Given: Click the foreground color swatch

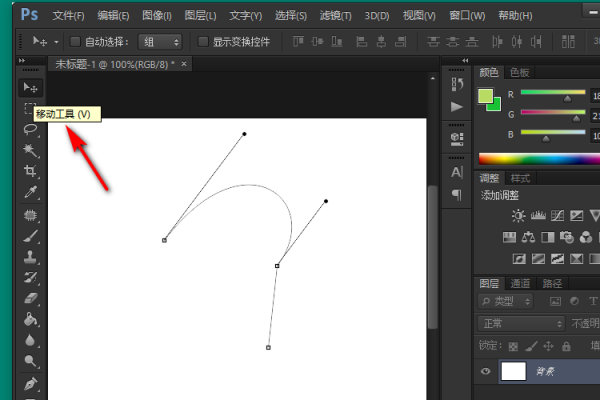Looking at the screenshot, I should 485,97.
